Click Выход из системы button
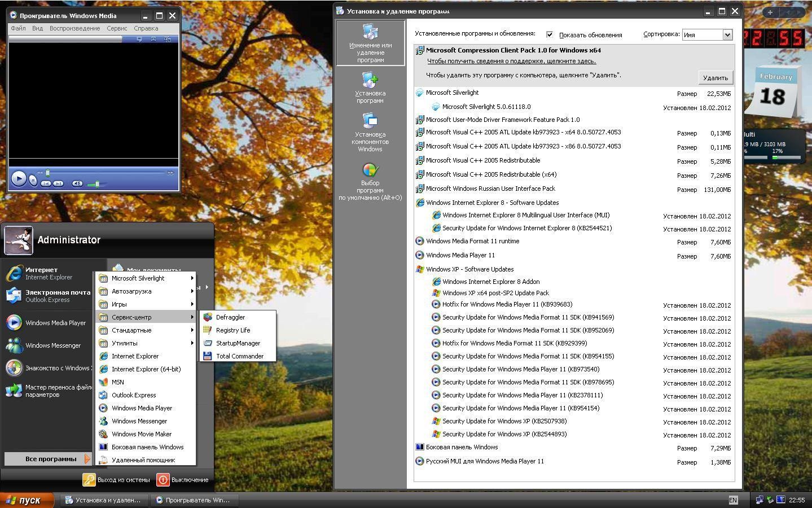Viewport: 812px width, 508px height. click(x=117, y=480)
